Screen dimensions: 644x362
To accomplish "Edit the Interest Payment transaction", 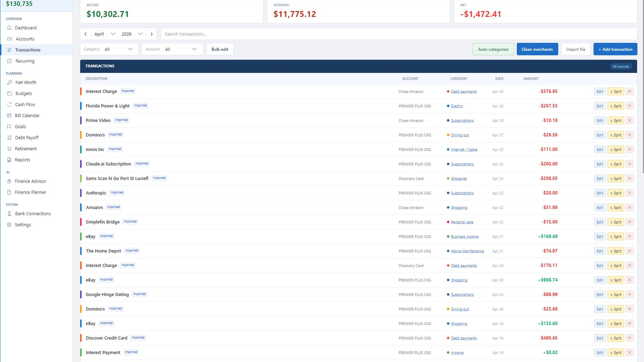I will tap(600, 352).
